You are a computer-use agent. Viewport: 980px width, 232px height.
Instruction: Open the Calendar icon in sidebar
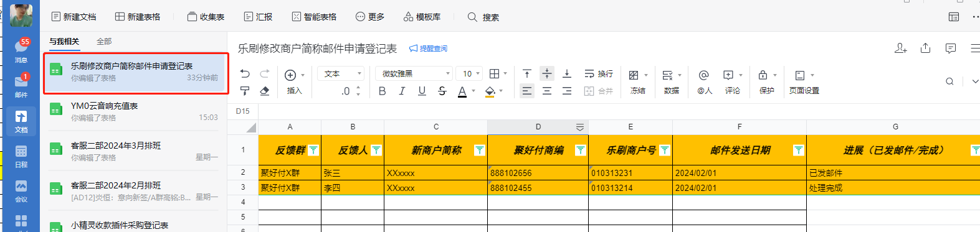[21, 155]
